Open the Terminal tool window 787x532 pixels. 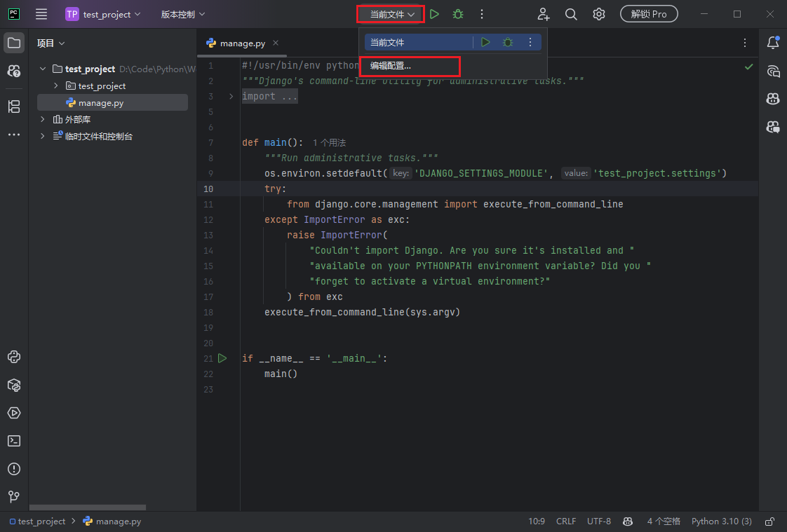pos(14,442)
